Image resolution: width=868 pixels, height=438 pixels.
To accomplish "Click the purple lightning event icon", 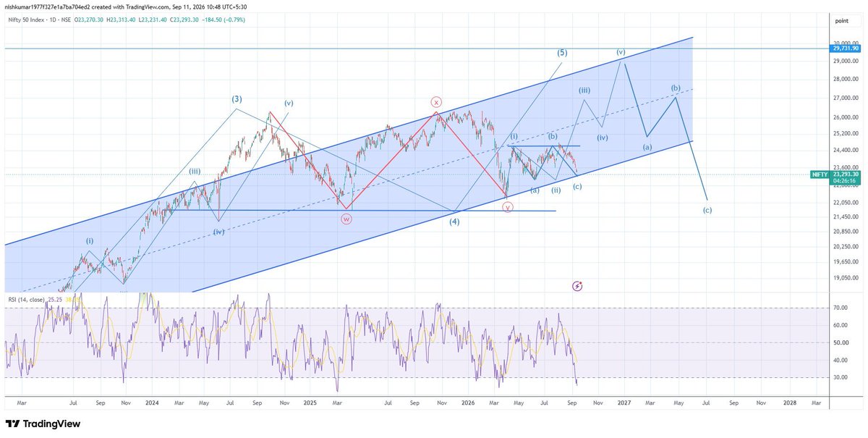I will click(577, 287).
